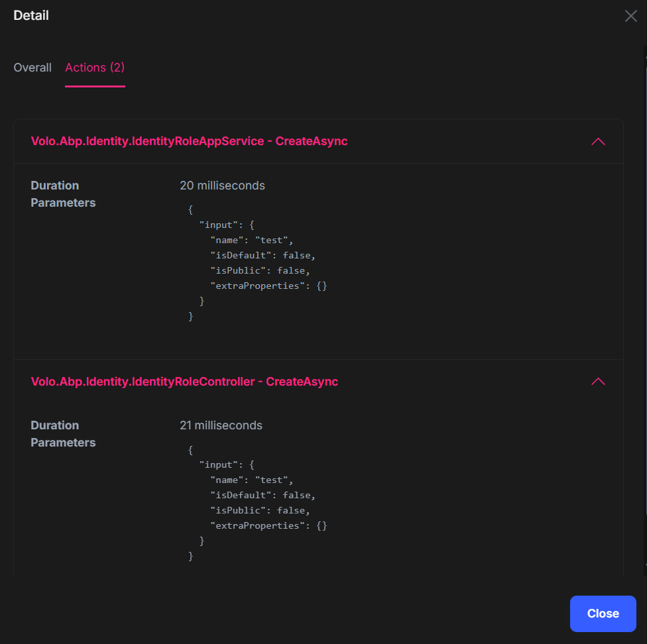Close the Detail dialog with the X icon
The height and width of the screenshot is (644, 647).
coord(630,16)
